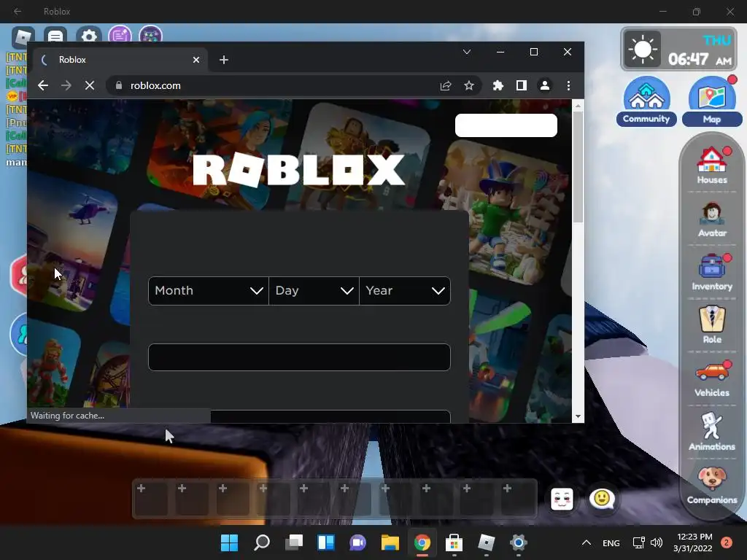747x560 pixels.
Task: Open the taskbar clock and date
Action: tap(693, 542)
